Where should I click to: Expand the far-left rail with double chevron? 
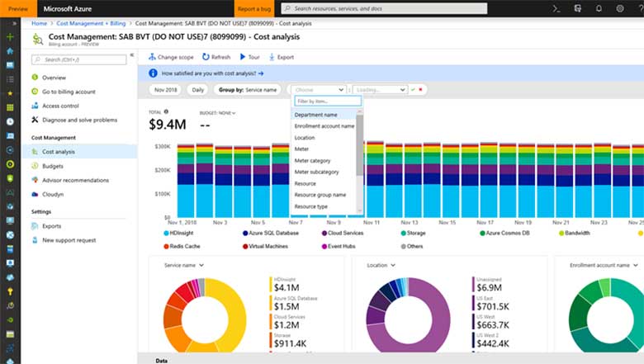coord(14,23)
